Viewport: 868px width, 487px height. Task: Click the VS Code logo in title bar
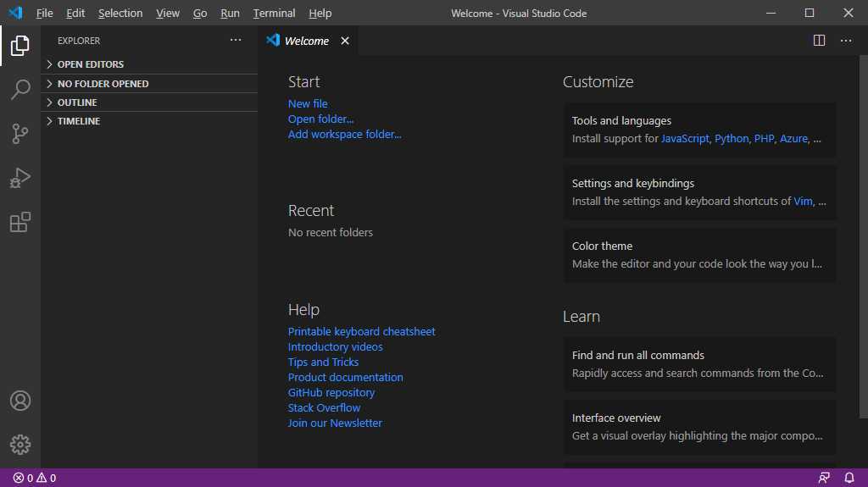point(15,13)
